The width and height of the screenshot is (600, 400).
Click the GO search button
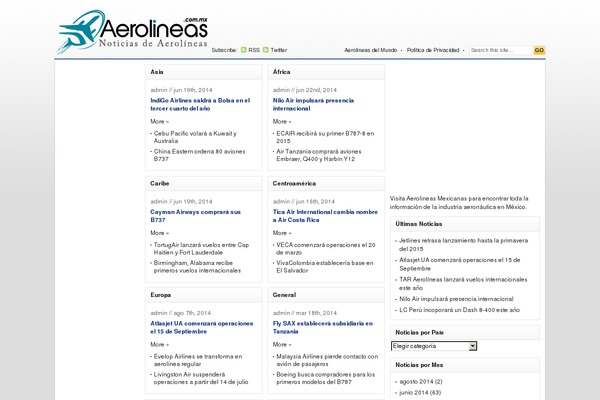coord(539,50)
